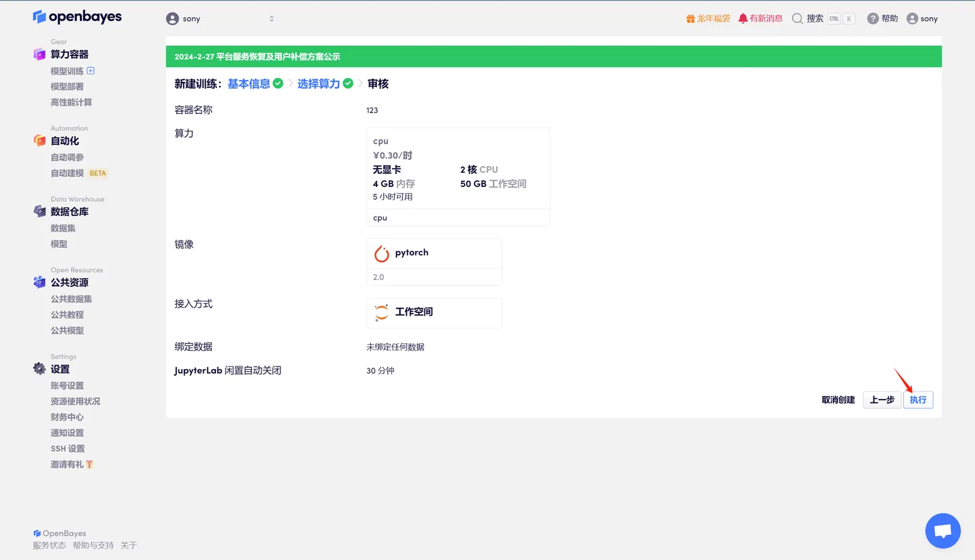Select the 自动化 sidebar icon
975x560 pixels.
click(39, 140)
